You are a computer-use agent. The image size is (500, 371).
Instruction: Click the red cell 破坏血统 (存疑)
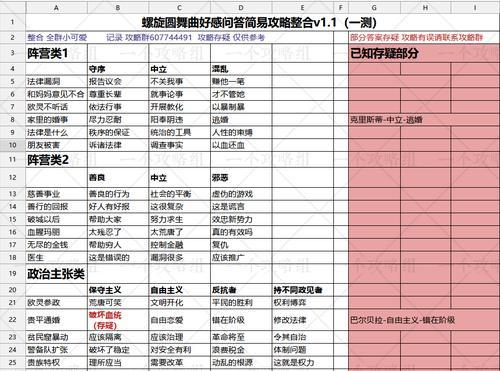[x=118, y=320]
